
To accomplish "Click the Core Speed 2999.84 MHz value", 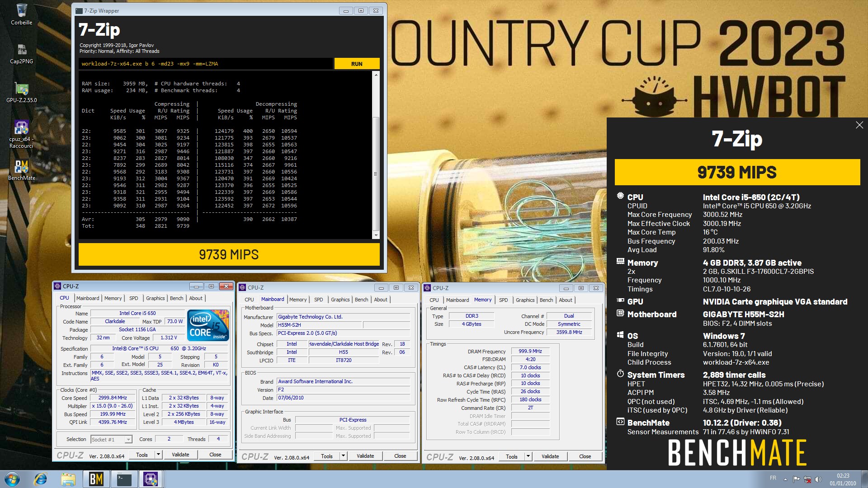I will click(x=113, y=398).
